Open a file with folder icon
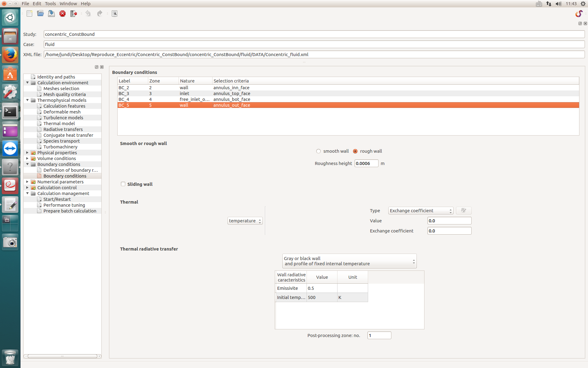This screenshot has width=588, height=368. coord(40,13)
